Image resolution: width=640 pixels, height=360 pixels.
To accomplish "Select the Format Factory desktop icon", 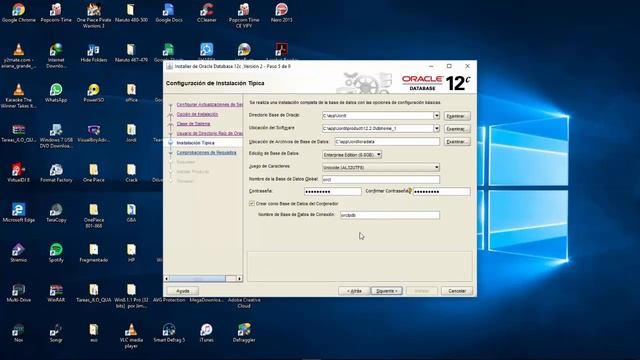I will point(56,172).
